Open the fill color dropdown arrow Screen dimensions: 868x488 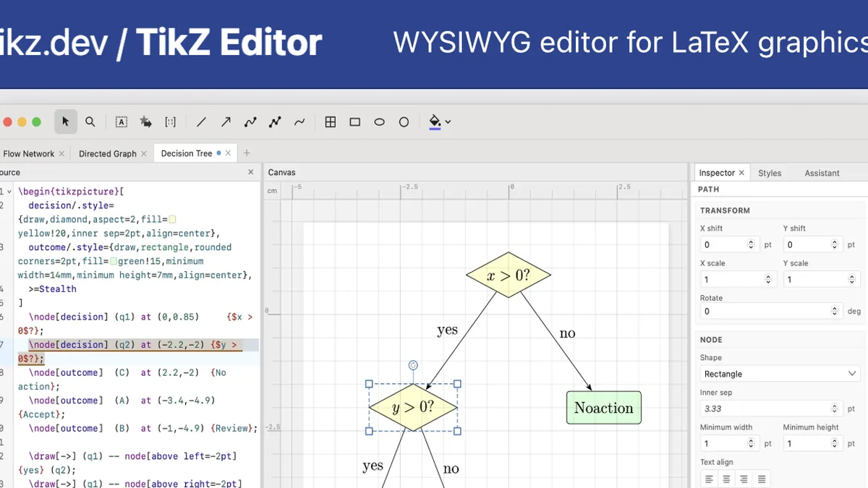pyautogui.click(x=448, y=122)
